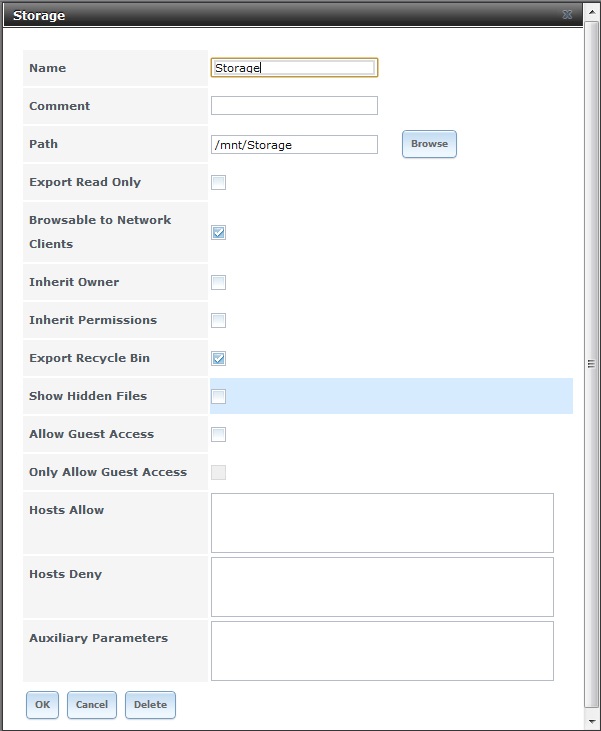Click the Browsable to Network Clients label
Screen dimensions: 601x731
[x=100, y=232]
